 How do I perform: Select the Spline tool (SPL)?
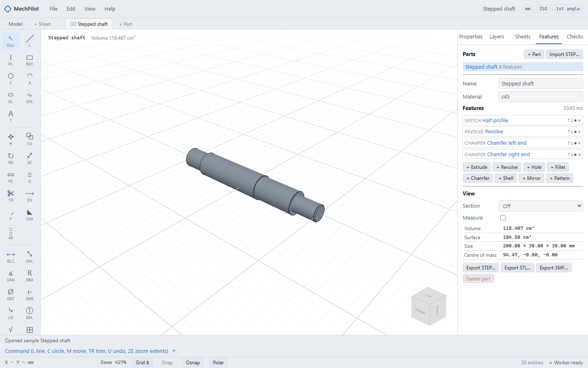tap(30, 97)
